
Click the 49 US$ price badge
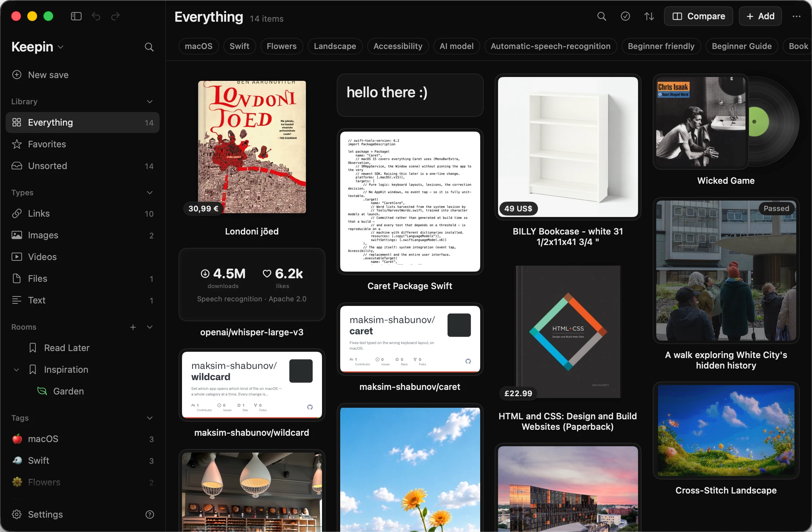518,209
